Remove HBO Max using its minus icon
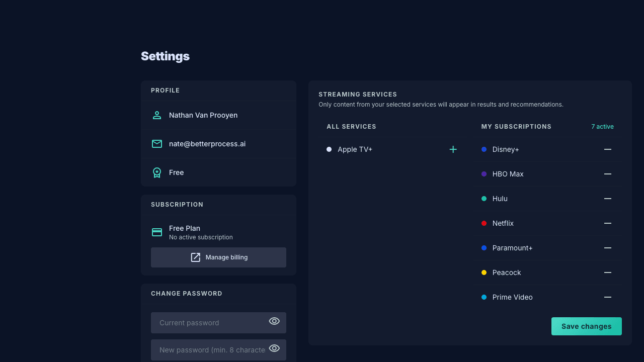Image resolution: width=644 pixels, height=362 pixels. 608,174
